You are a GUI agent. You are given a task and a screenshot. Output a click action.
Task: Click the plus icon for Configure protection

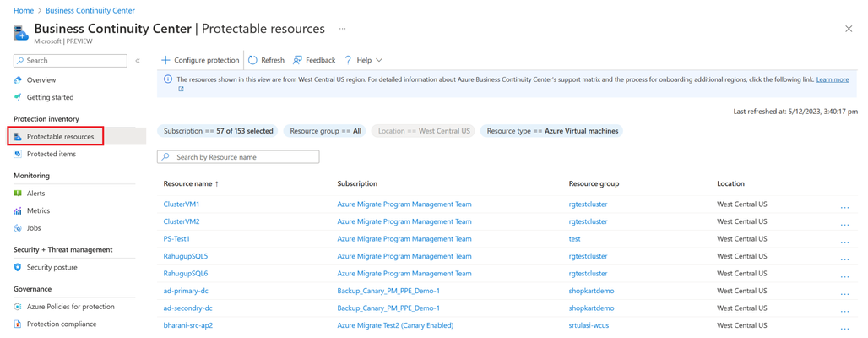tap(165, 60)
